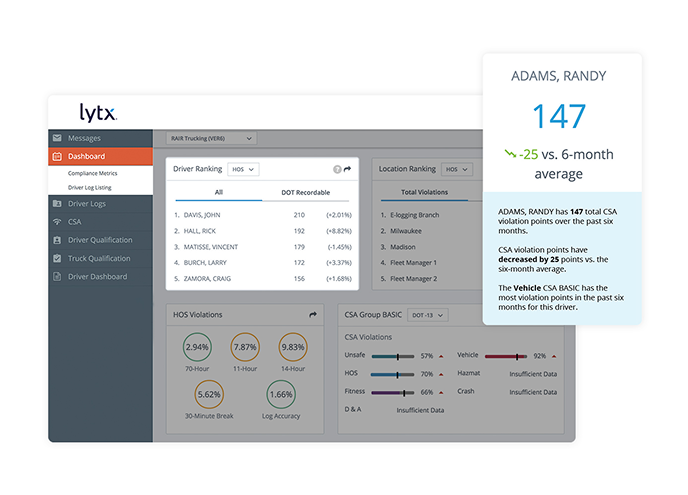
Task: Click help question mark in Driver Ranking
Action: [x=337, y=169]
